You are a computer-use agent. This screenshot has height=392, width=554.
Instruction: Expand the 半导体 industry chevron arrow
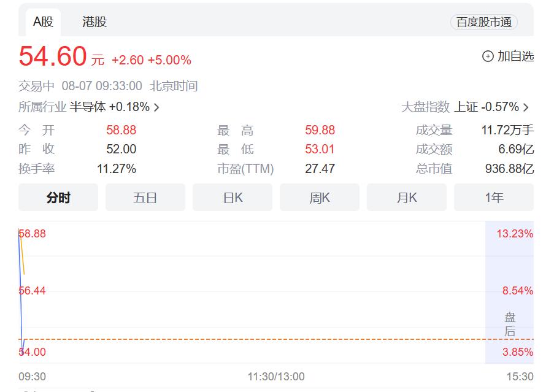point(156,107)
